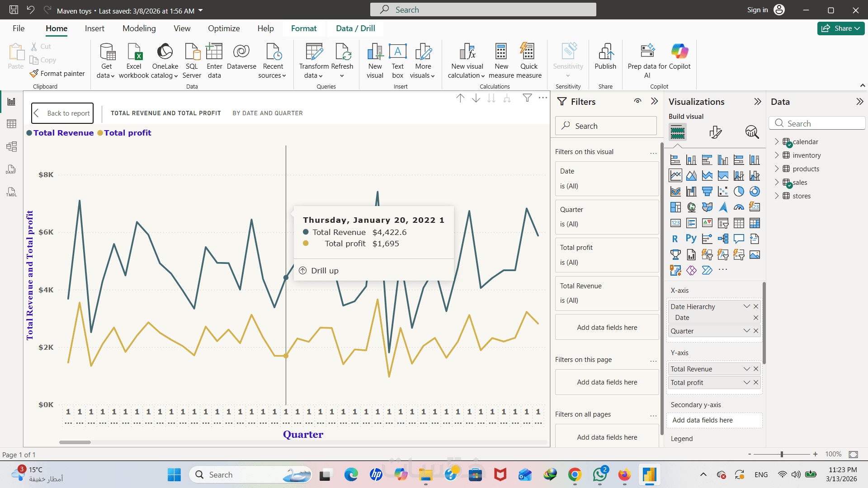Click the Drill up arrow icon
This screenshot has width=868, height=488.
pos(460,98)
